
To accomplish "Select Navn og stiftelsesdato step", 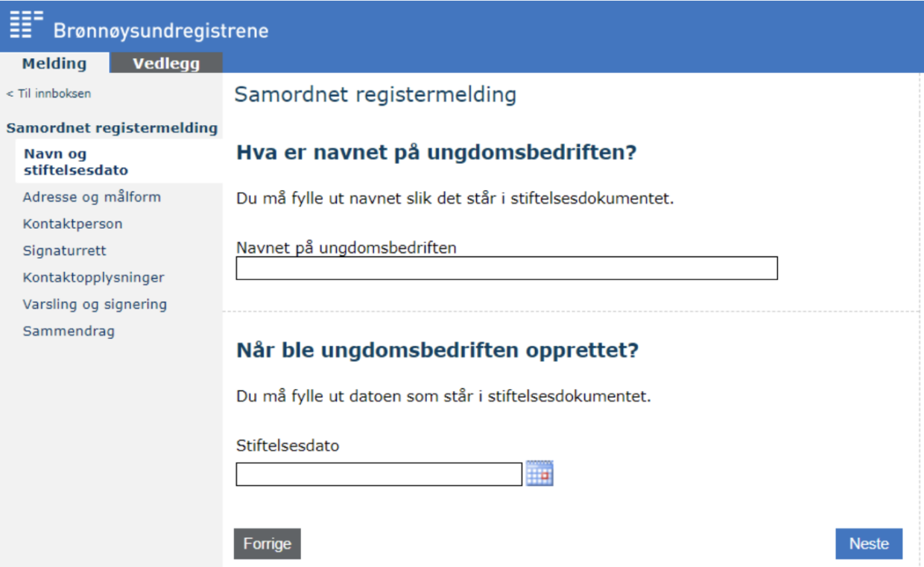I will pyautogui.click(x=75, y=162).
